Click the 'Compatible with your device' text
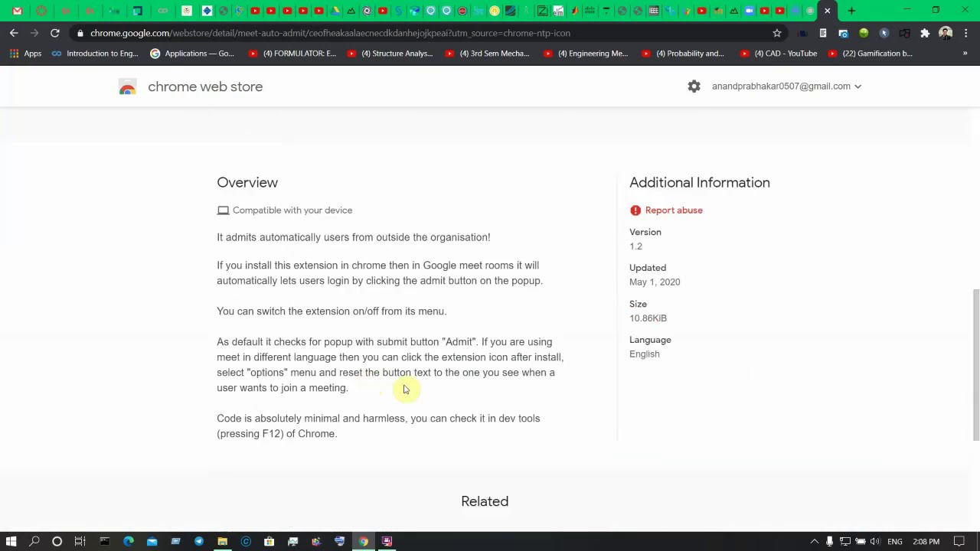 tap(292, 210)
